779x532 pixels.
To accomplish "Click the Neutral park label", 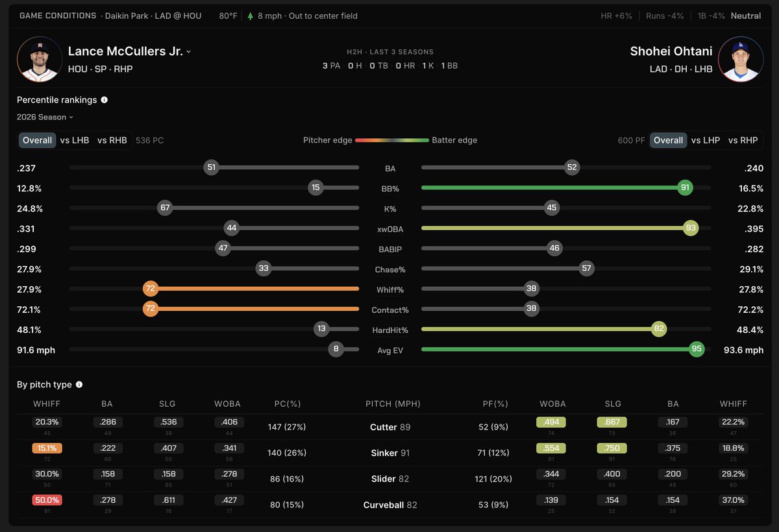I will coord(746,16).
